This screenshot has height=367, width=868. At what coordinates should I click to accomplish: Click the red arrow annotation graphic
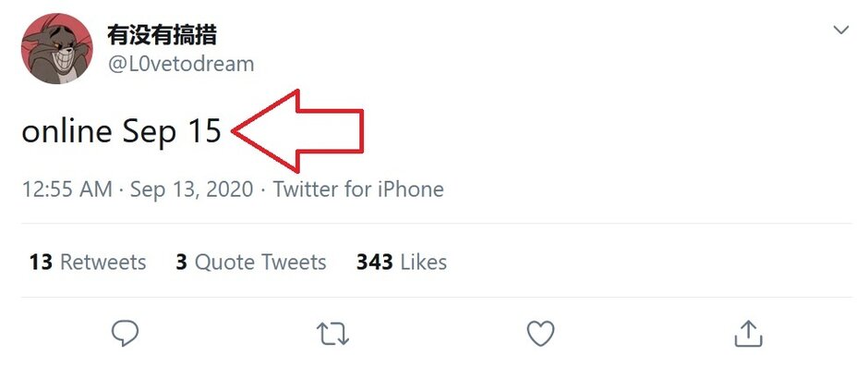tap(298, 131)
